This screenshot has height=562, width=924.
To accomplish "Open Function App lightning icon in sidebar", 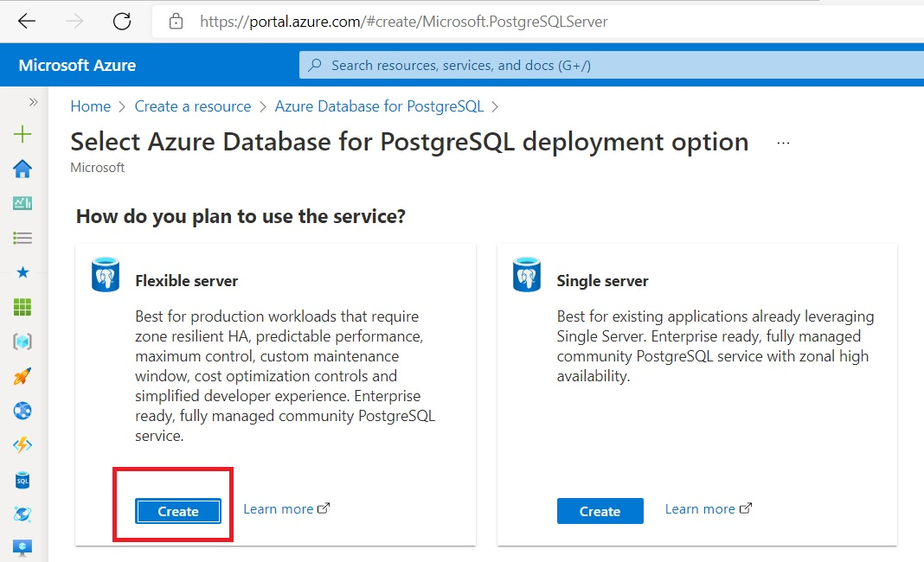I will click(x=22, y=445).
